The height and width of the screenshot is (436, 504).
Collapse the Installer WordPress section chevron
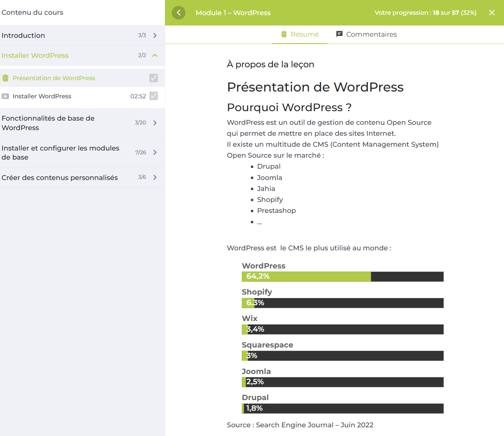[155, 55]
